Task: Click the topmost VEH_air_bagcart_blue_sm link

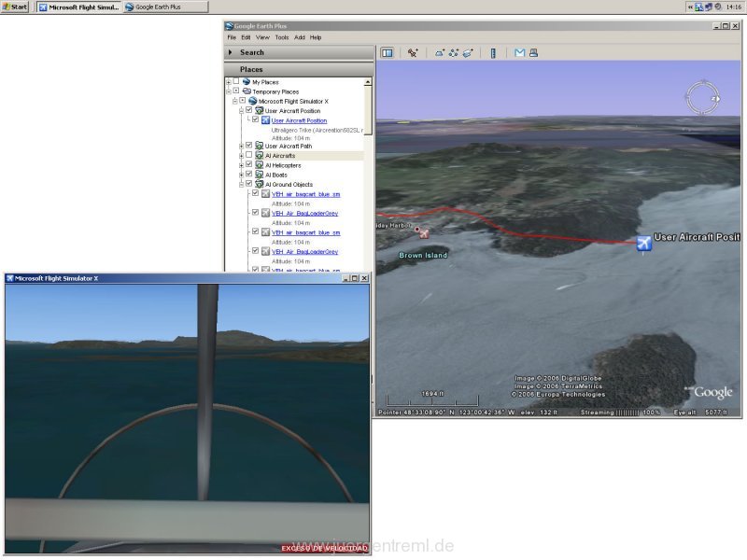Action: click(306, 194)
